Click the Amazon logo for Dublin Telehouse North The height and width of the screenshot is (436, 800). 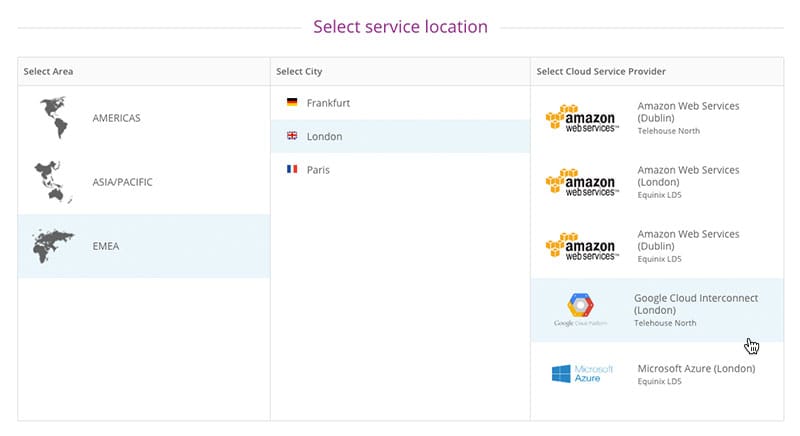pyautogui.click(x=582, y=118)
